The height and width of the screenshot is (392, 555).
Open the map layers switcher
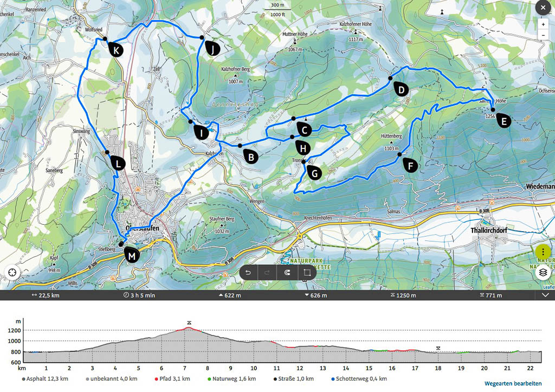pyautogui.click(x=543, y=273)
